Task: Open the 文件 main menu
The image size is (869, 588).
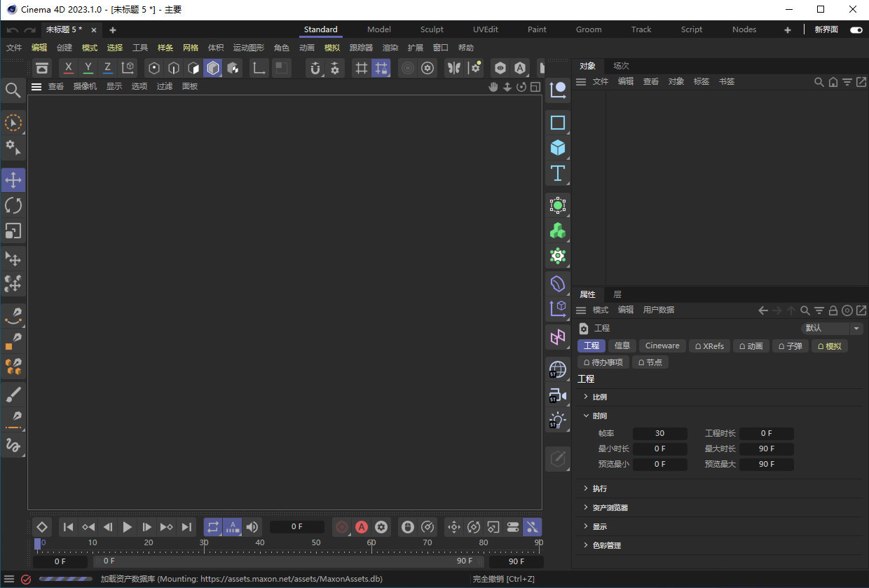Action: click(x=14, y=48)
